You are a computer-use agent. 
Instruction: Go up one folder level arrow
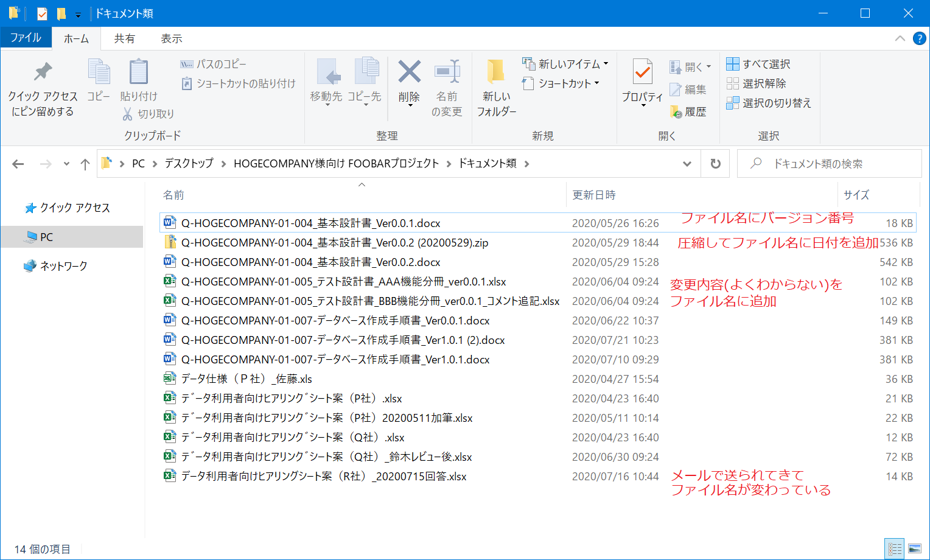tap(85, 164)
